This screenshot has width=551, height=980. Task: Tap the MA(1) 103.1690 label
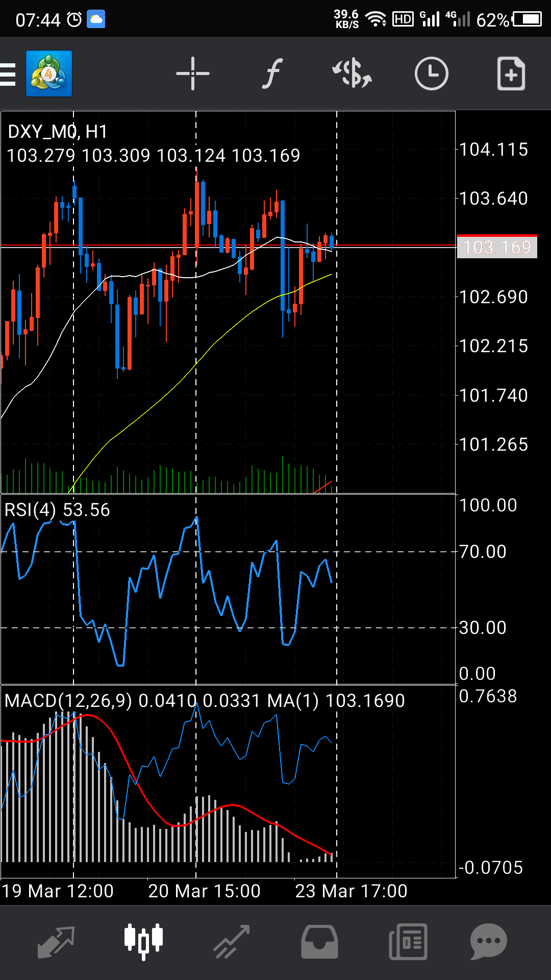click(x=336, y=701)
